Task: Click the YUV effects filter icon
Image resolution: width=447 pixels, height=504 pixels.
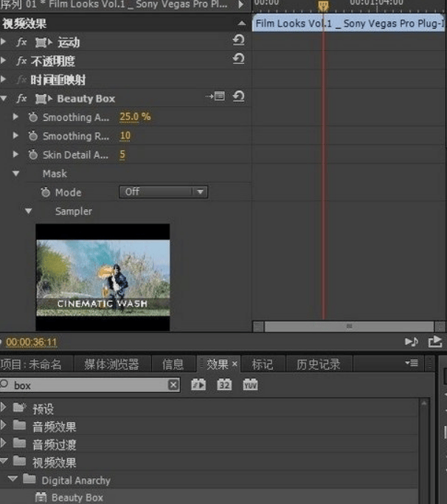Action: [x=250, y=385]
